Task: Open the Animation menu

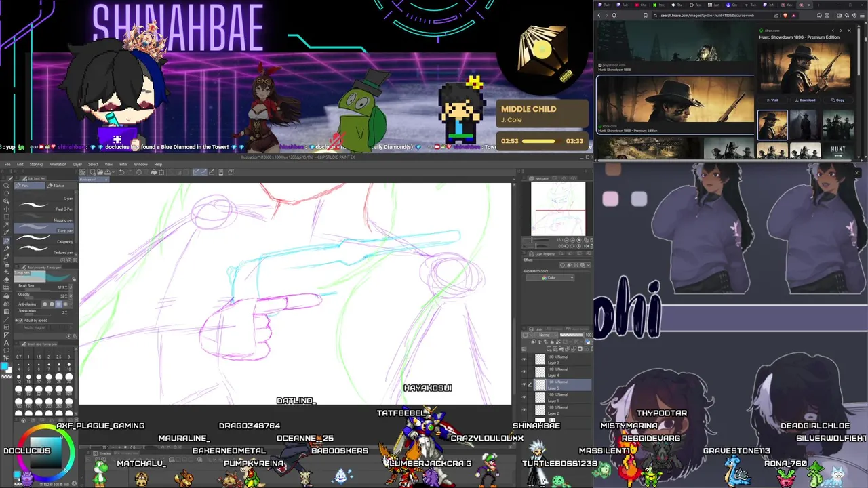Action: [58, 164]
